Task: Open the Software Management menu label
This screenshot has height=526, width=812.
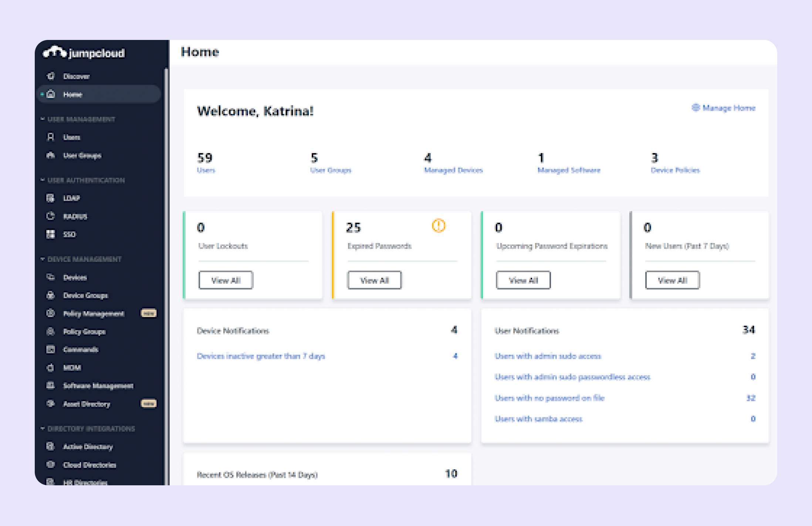Action: tap(98, 386)
